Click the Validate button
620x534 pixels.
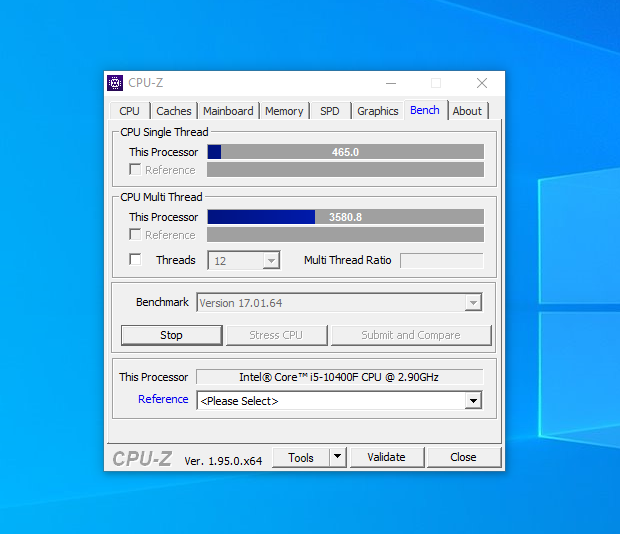387,457
